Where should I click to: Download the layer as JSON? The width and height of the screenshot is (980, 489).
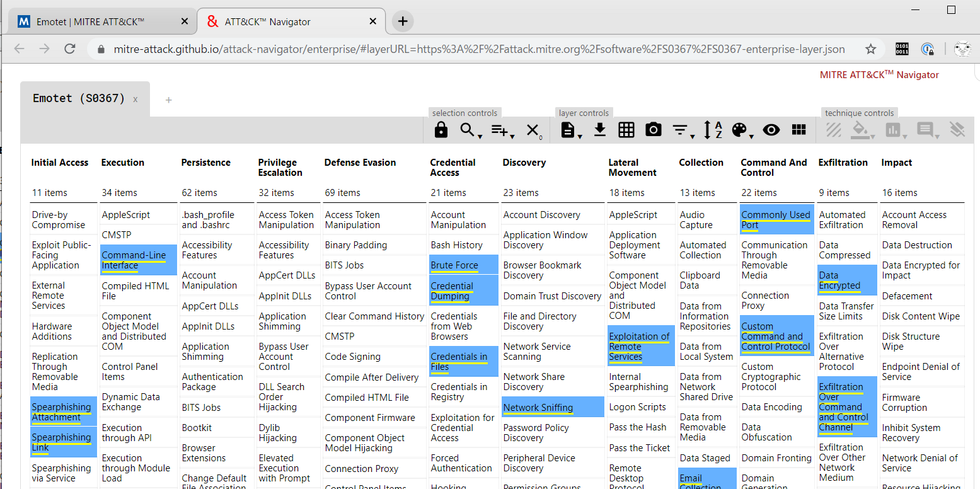[600, 130]
